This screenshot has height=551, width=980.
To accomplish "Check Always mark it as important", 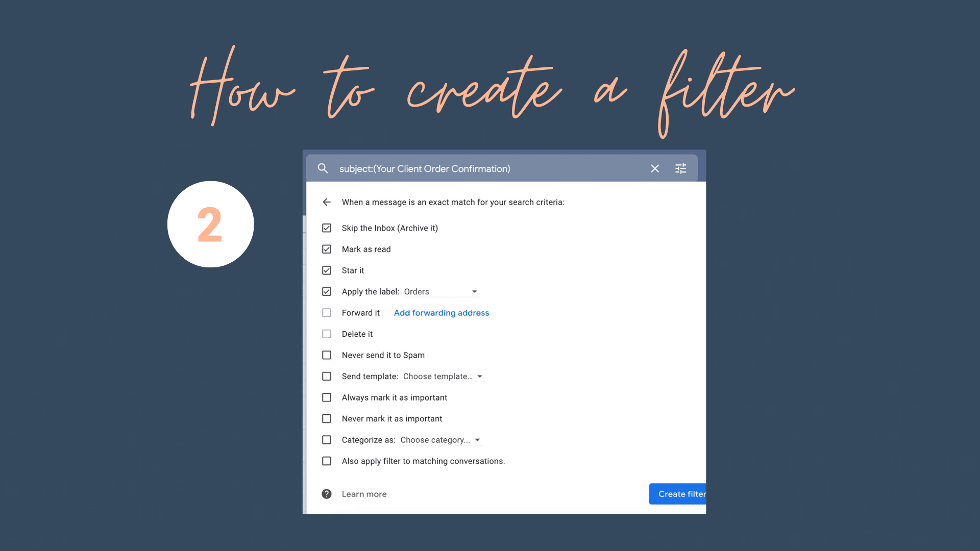I will 327,397.
